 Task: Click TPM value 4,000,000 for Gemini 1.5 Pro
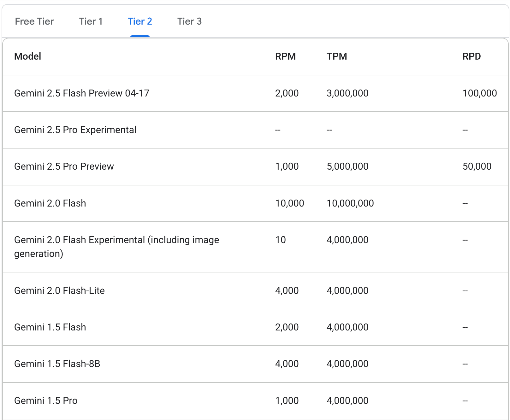347,401
